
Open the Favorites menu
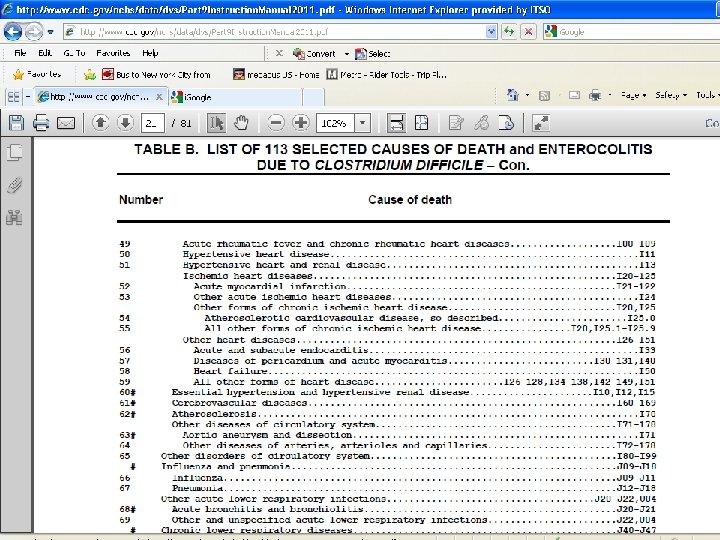[x=113, y=53]
